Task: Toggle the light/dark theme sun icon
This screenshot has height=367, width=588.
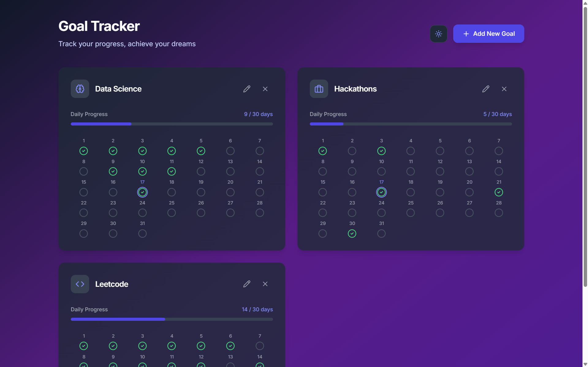Action: [438, 34]
